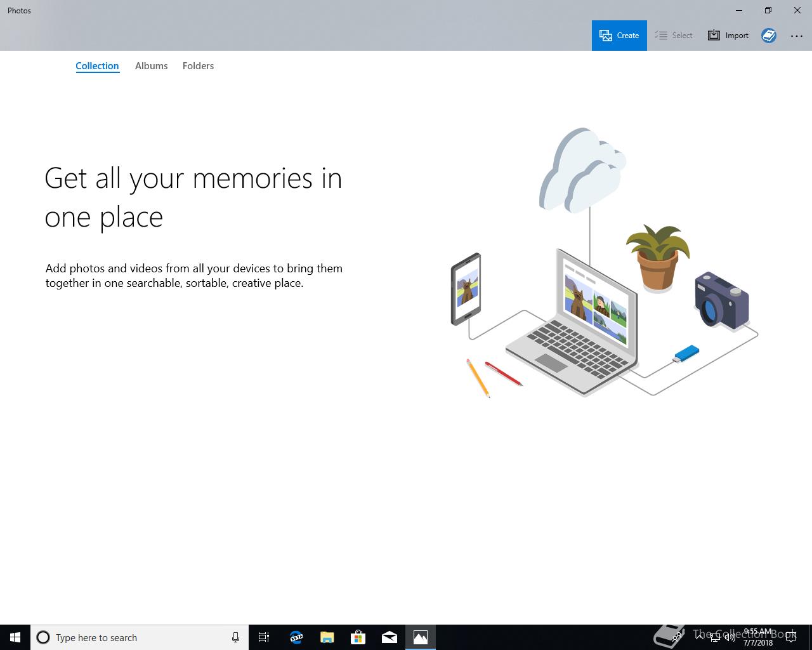812x650 pixels.
Task: Click the Create button
Action: point(619,36)
